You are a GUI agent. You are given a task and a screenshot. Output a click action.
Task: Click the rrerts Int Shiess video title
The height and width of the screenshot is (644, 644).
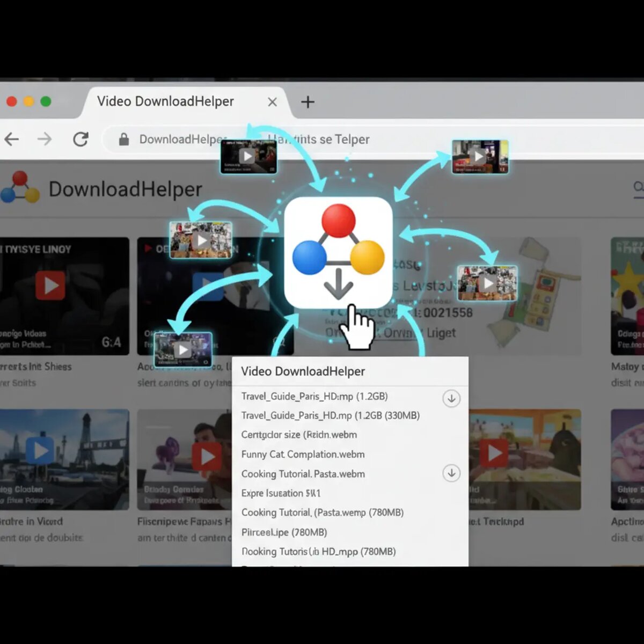pos(36,367)
